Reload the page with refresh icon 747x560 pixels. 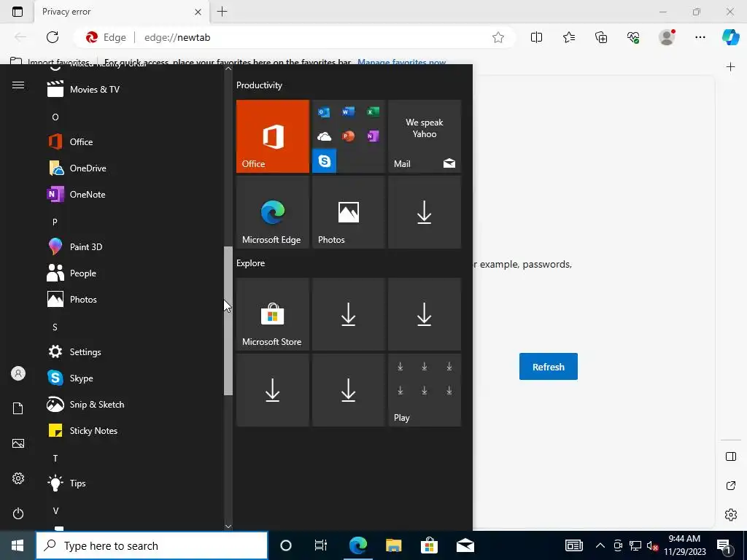[53, 37]
